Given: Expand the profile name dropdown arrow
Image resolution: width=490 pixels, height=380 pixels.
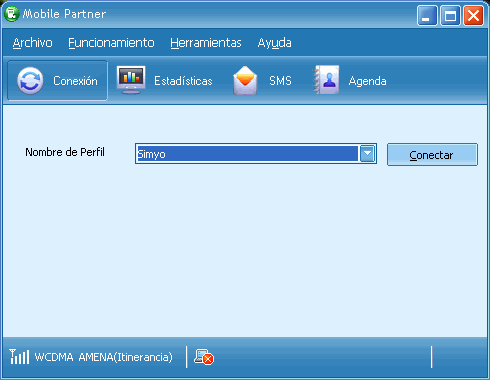Looking at the screenshot, I should (367, 154).
